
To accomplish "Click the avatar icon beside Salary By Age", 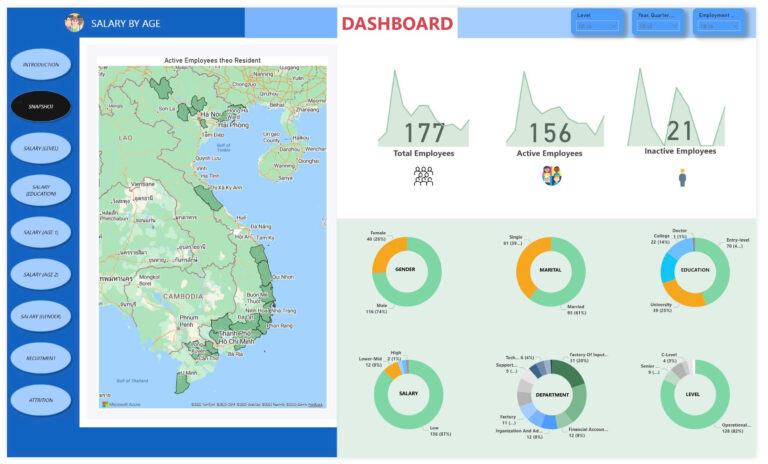I will 74,22.
